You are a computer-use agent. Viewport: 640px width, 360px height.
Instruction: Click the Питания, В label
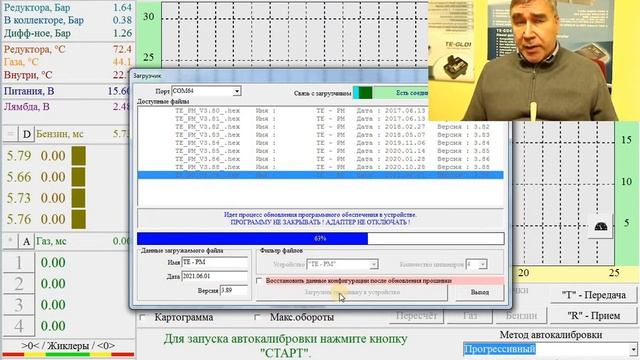coord(29,91)
